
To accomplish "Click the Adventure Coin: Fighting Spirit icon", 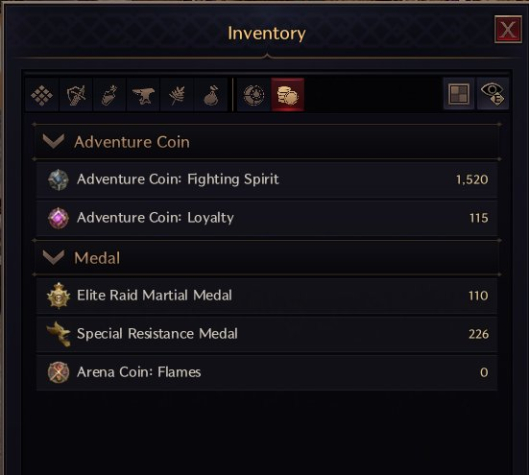I will coord(58,180).
